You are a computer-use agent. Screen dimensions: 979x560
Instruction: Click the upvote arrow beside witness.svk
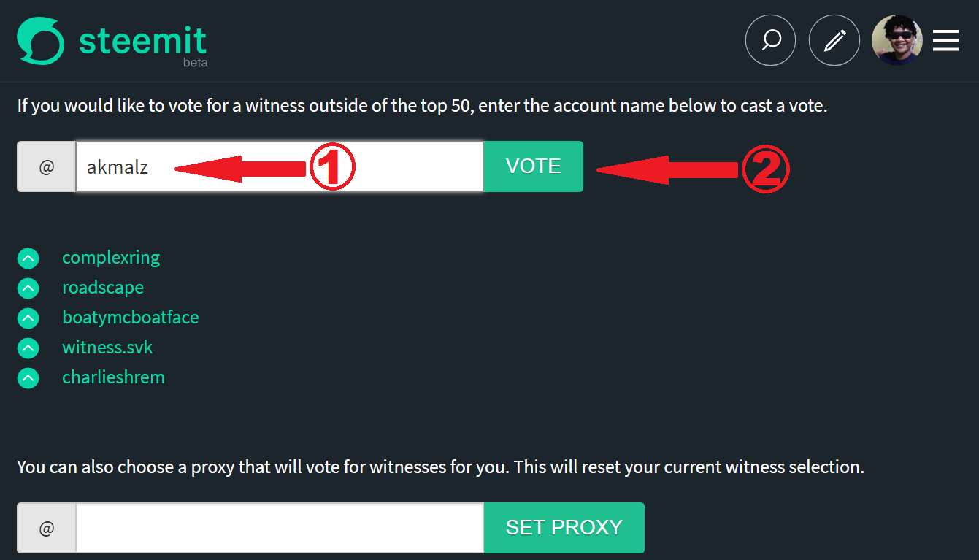tap(28, 348)
